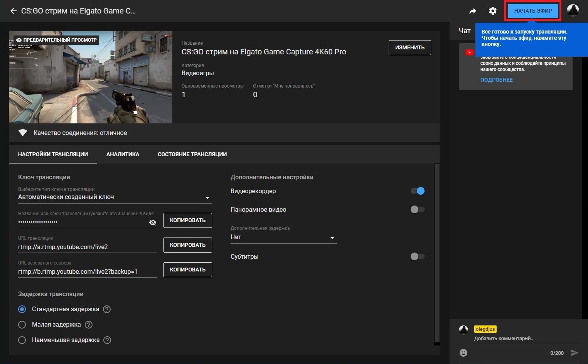Click the chat user avatar next to olegdjus

click(463, 330)
